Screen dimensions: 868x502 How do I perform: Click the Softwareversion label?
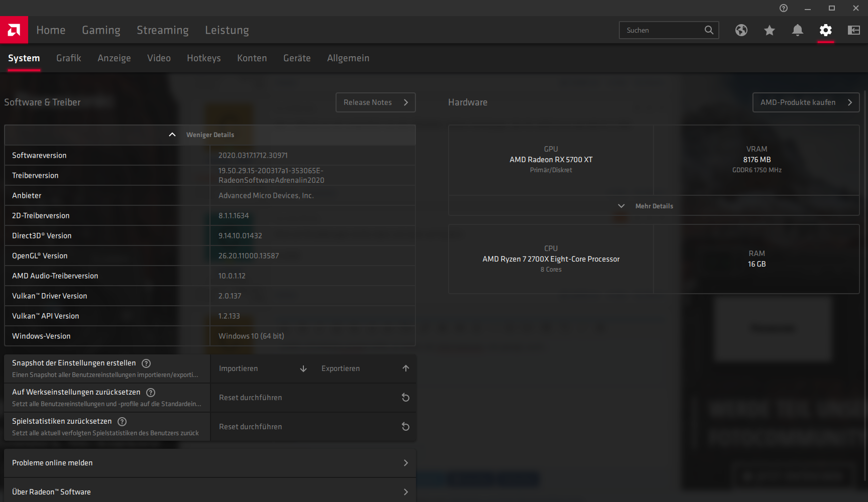tap(39, 156)
